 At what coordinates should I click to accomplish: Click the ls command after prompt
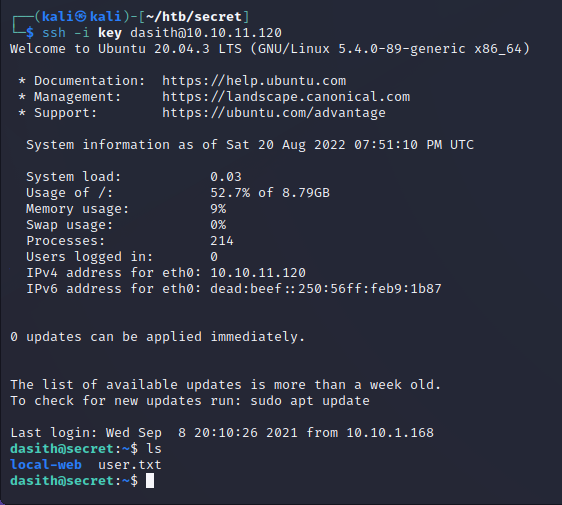coord(154,449)
